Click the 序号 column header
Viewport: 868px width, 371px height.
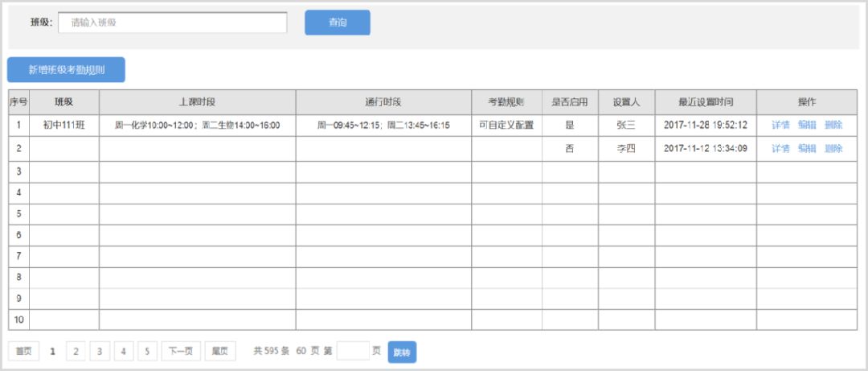point(18,102)
